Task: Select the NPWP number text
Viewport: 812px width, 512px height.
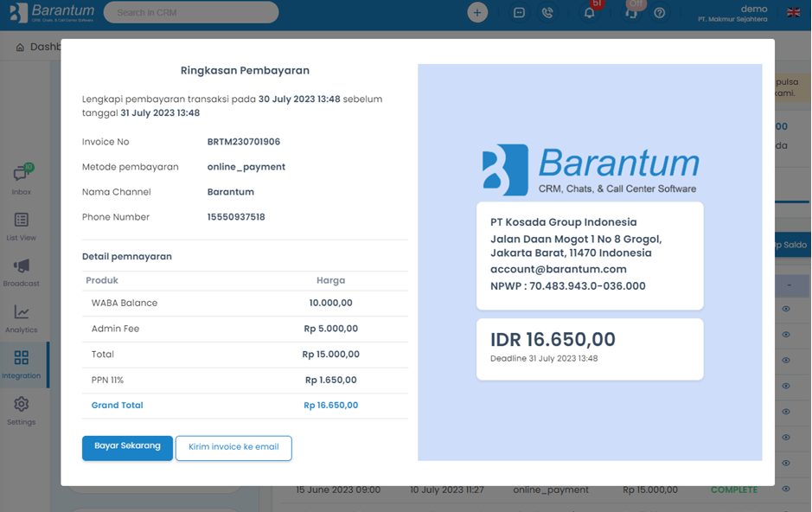Action: 567,286
